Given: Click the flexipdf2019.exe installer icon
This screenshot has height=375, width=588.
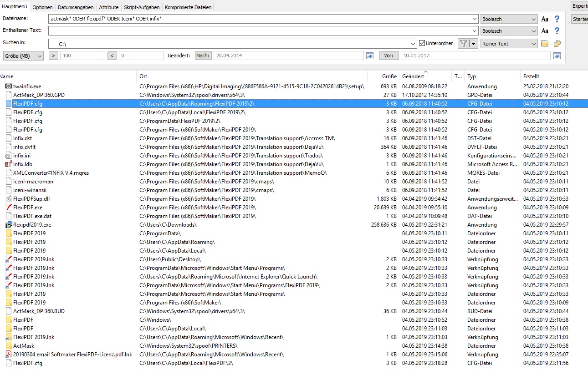Looking at the screenshot, I should tap(8, 225).
